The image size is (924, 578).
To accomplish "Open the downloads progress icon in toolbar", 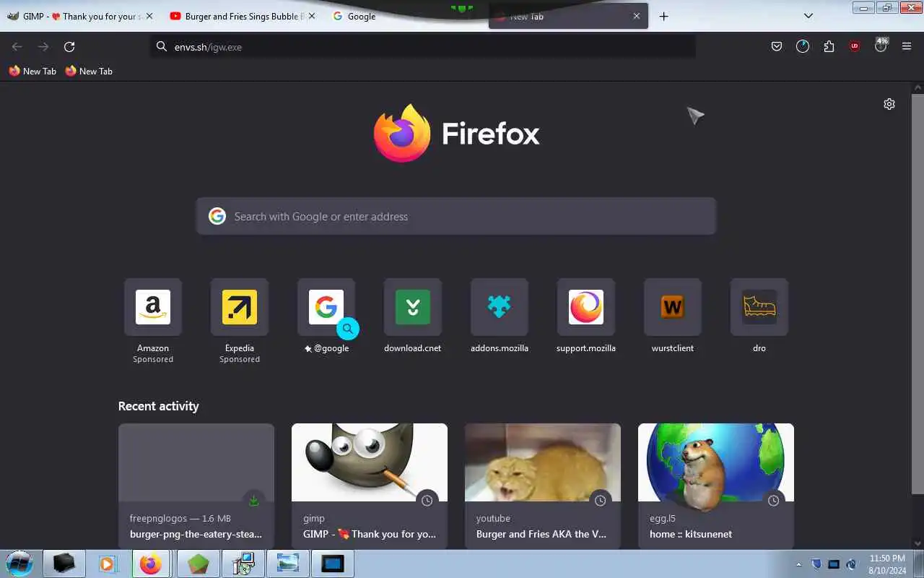I will pyautogui.click(x=803, y=46).
